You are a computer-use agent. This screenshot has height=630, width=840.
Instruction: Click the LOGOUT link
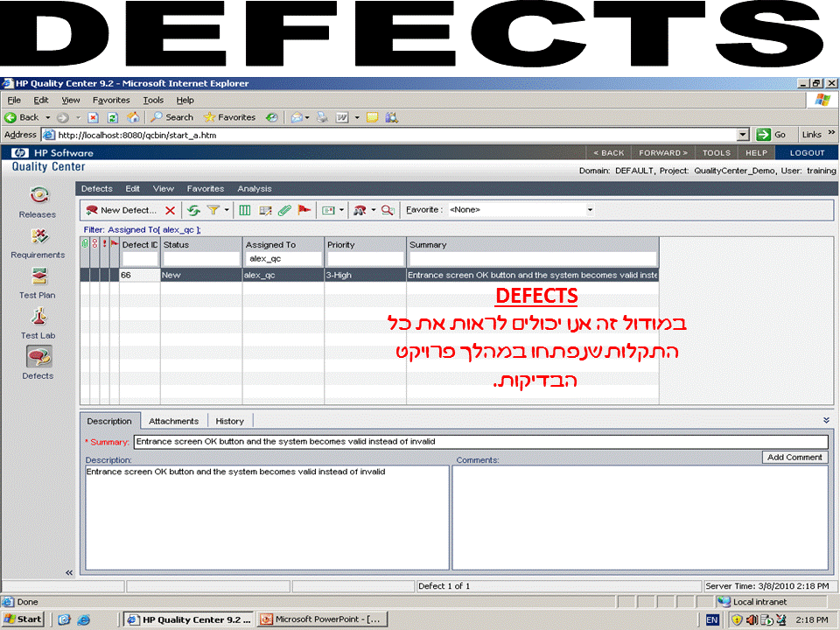click(x=807, y=152)
